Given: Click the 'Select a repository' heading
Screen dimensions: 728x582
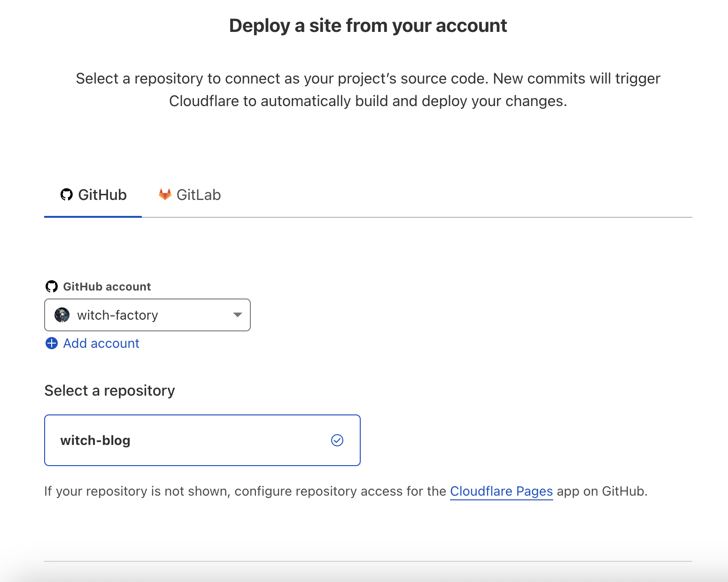Looking at the screenshot, I should coord(109,391).
